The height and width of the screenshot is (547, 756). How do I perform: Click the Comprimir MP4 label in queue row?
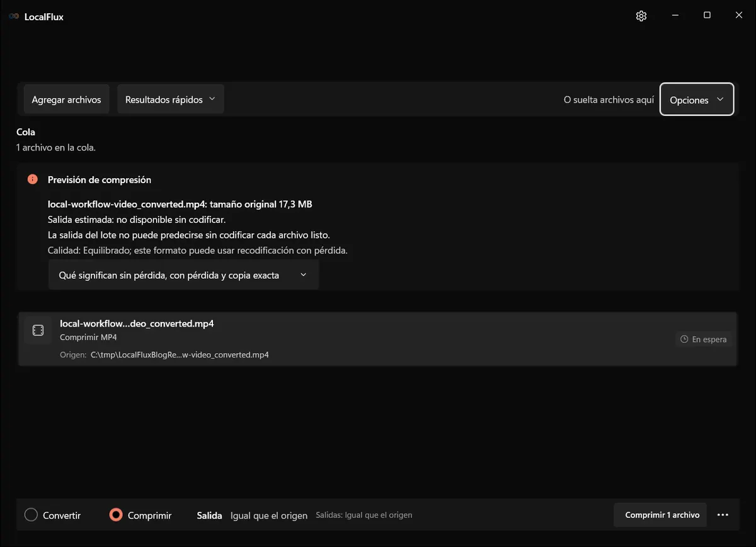point(88,337)
